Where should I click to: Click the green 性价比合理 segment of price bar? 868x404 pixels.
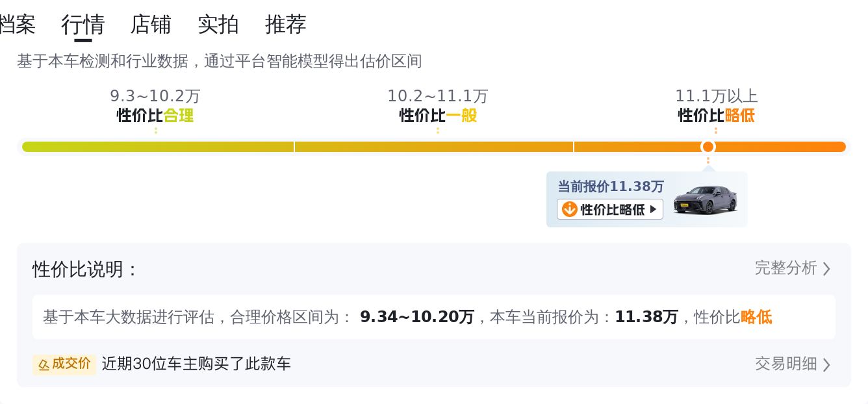[158, 147]
